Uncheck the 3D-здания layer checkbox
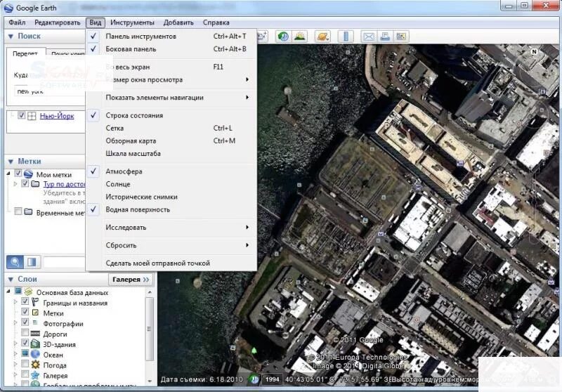Viewport: 562px width, 392px height. click(x=25, y=344)
